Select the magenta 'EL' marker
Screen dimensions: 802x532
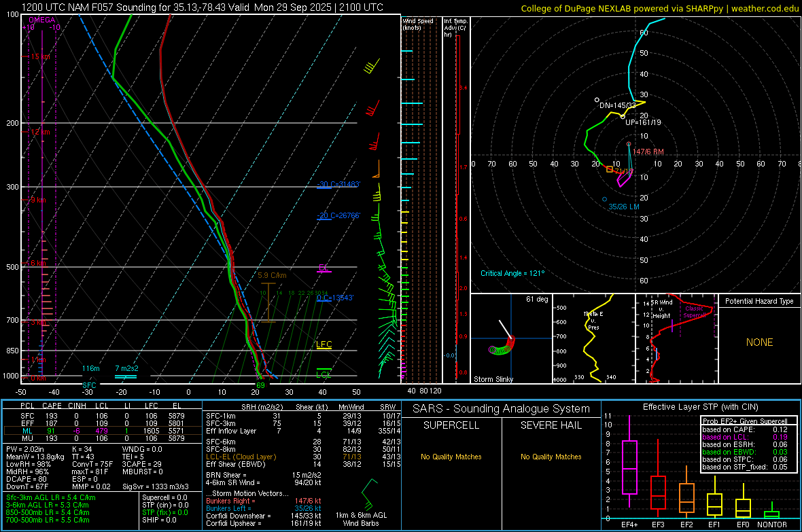[x=324, y=268]
